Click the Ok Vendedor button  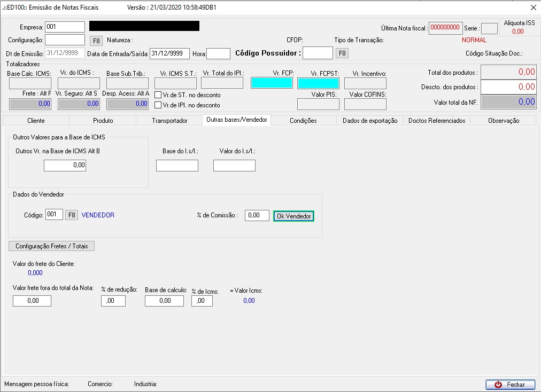coord(293,216)
